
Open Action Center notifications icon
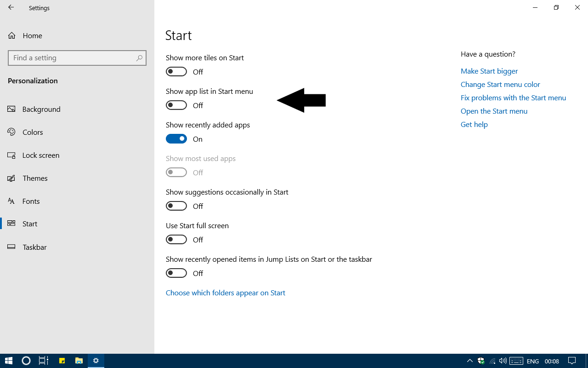(572, 361)
